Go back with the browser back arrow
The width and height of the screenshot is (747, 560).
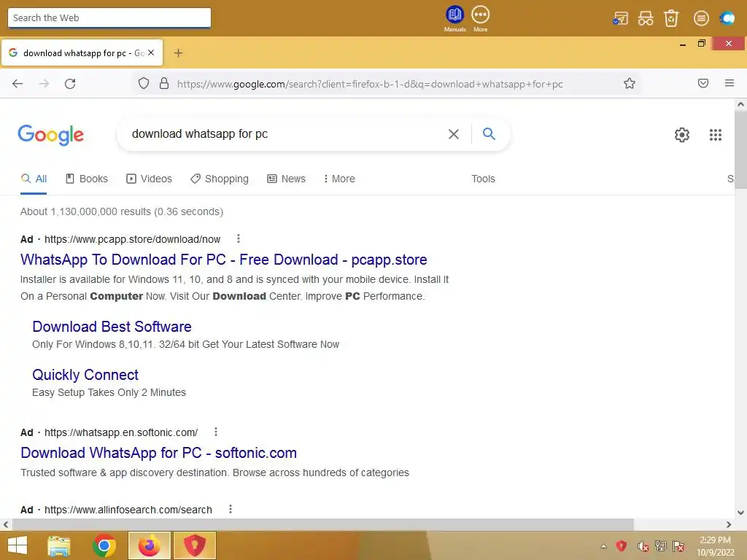18,84
